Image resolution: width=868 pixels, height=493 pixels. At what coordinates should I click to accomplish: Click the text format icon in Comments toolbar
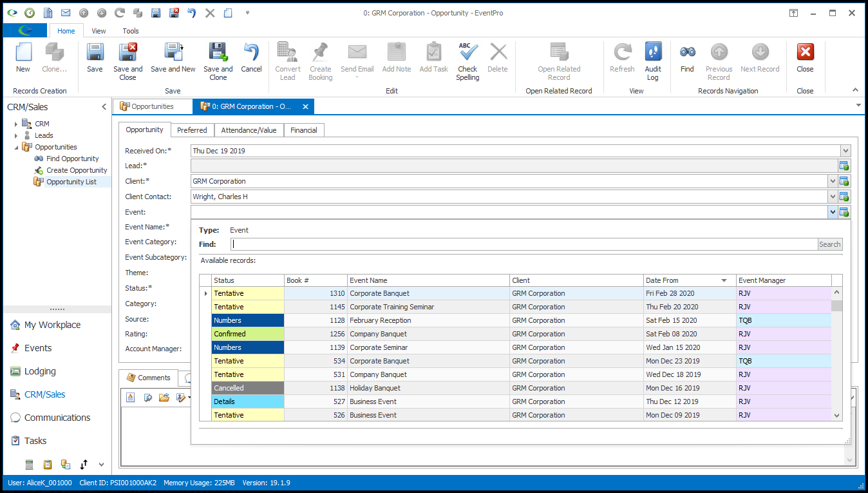[130, 398]
